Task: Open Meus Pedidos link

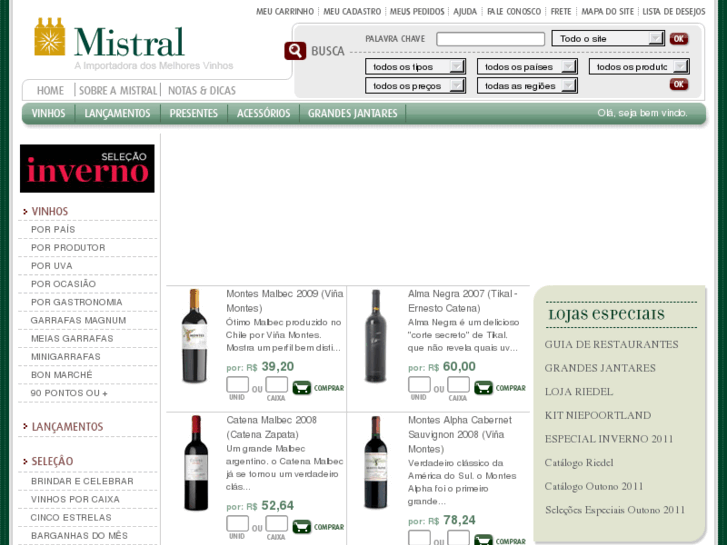Action: click(417, 12)
